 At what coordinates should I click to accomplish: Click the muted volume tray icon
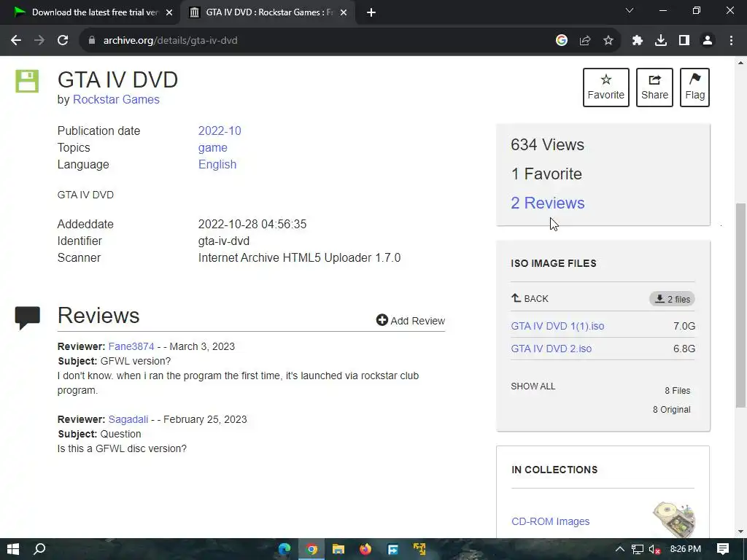pyautogui.click(x=655, y=549)
